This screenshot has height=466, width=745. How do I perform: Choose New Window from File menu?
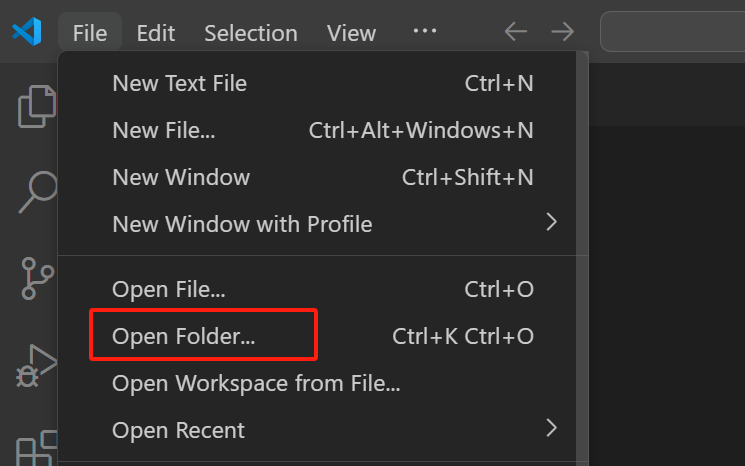click(181, 177)
